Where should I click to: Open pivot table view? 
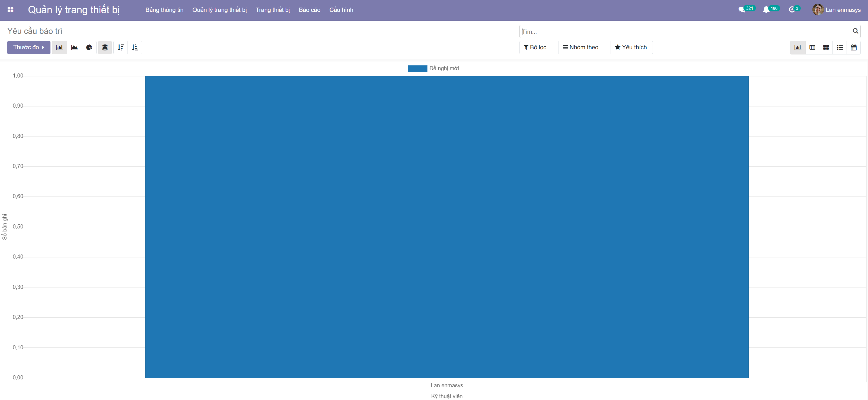click(812, 47)
